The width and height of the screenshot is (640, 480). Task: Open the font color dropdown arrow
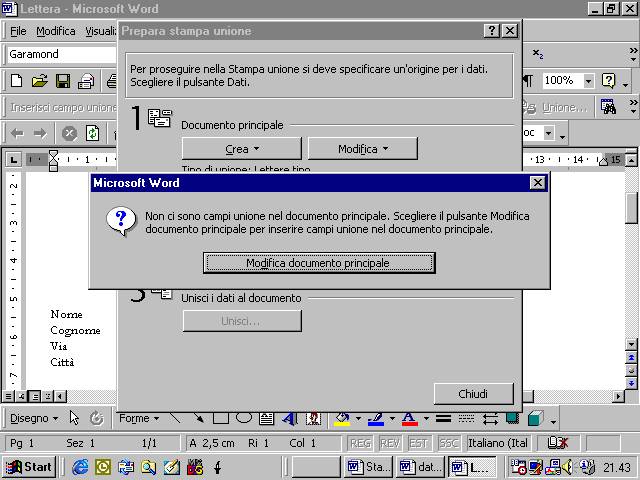[426, 418]
